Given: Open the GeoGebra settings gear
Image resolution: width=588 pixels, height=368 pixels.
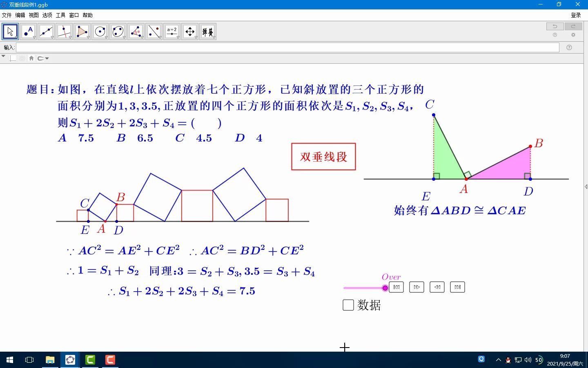Looking at the screenshot, I should (x=573, y=35).
